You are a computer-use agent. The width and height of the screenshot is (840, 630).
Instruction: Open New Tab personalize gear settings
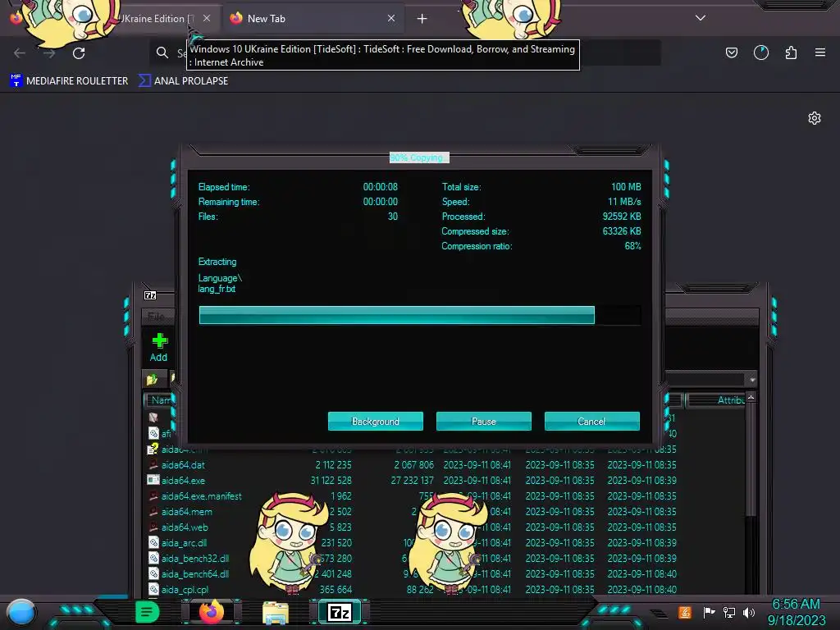(x=815, y=118)
